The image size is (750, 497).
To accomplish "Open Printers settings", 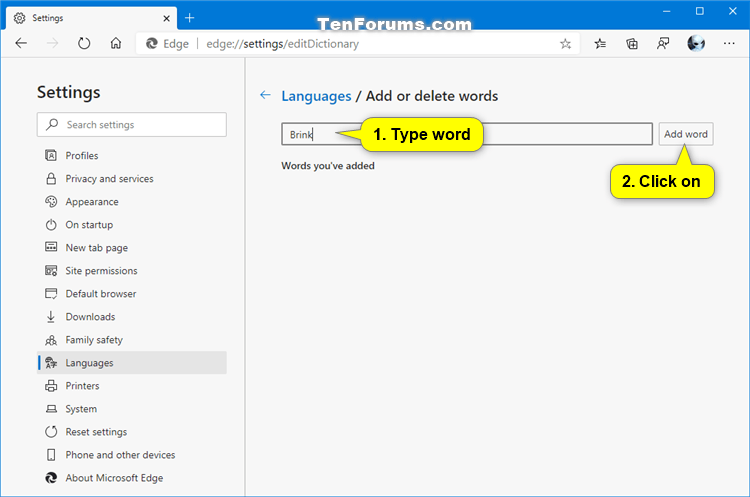I will click(131, 386).
